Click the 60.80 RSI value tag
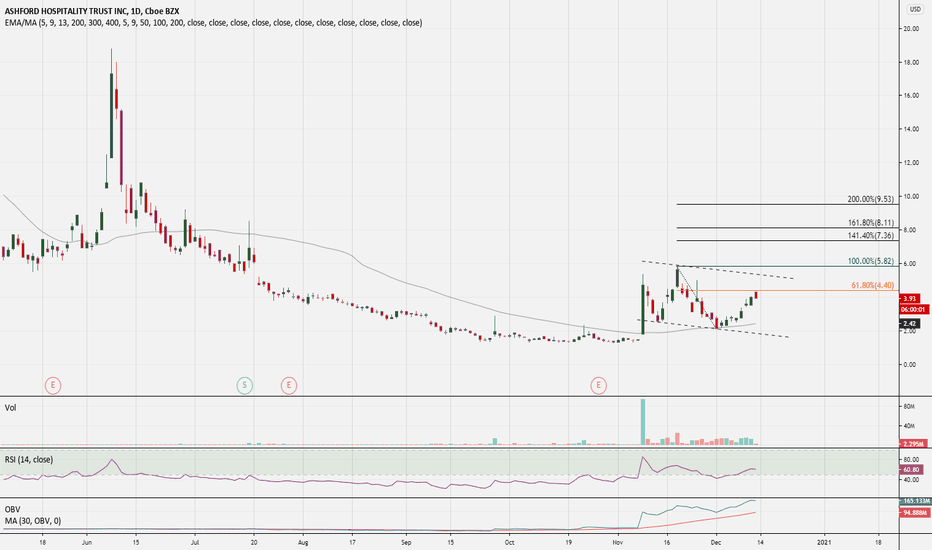This screenshot has width=932, height=550. 911,470
